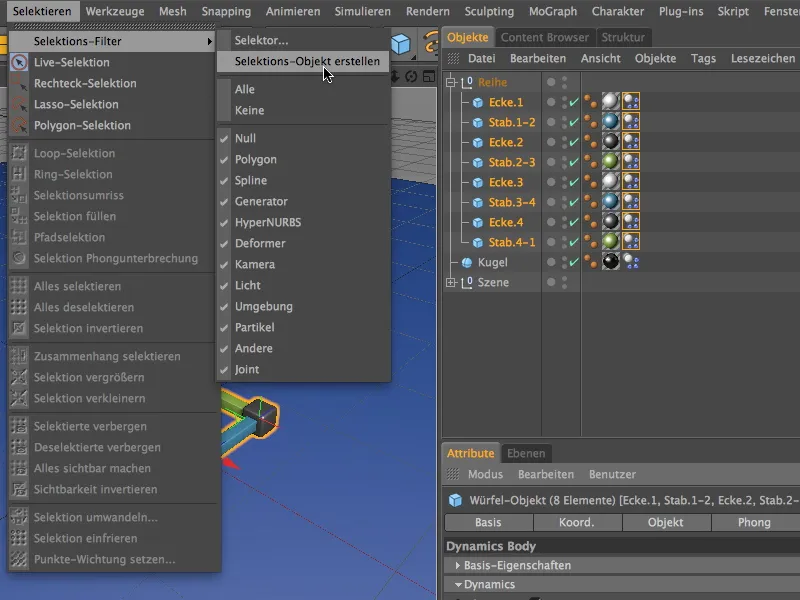Viewport: 800px width, 600px height.
Task: Toggle the green enable check on Kugel
Action: click(x=574, y=262)
